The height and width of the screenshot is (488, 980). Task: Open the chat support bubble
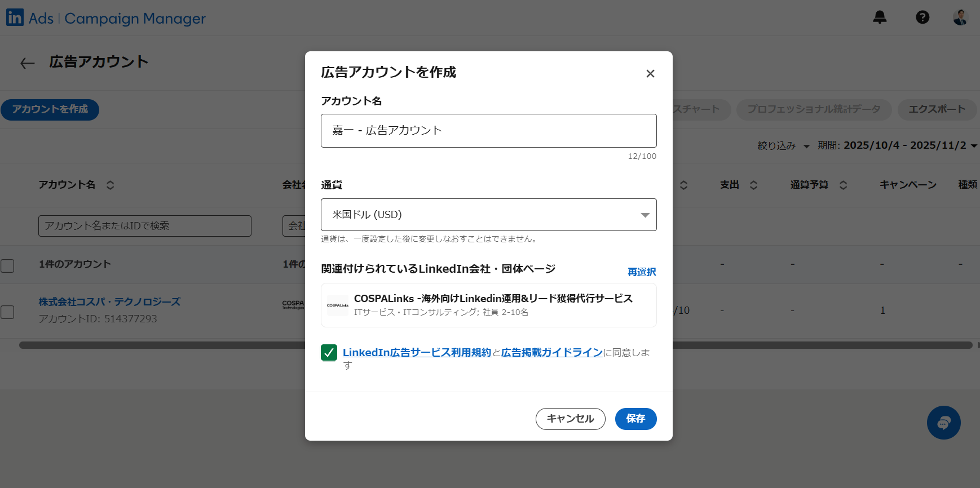(943, 423)
